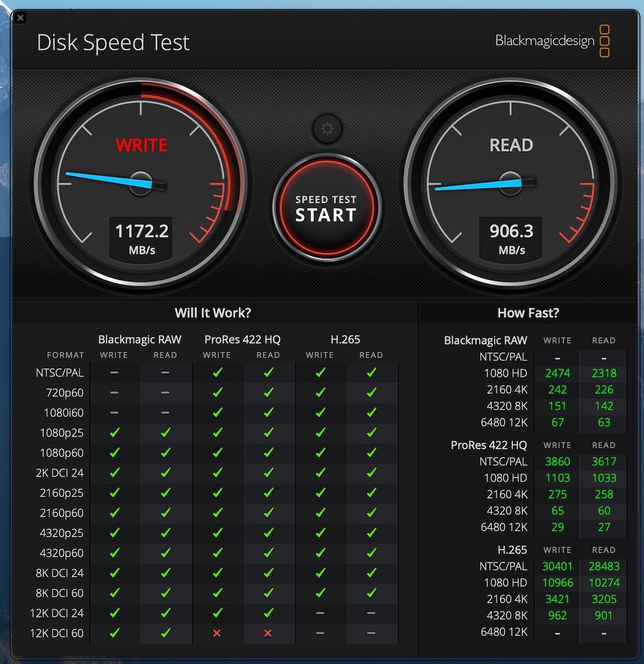Click the Blackmagic RAW write checkmark for 8K DCI 24
This screenshot has width=644, height=664.
[115, 573]
